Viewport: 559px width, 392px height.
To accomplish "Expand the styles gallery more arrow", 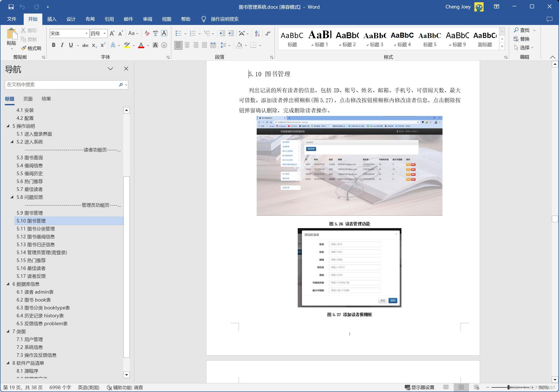I will click(x=502, y=47).
